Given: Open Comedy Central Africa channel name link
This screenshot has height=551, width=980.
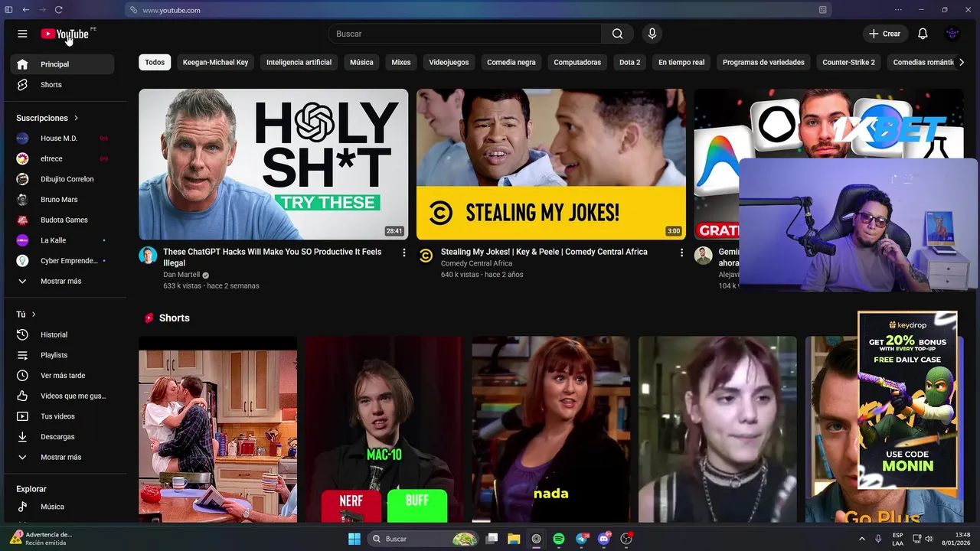Looking at the screenshot, I should click(476, 263).
